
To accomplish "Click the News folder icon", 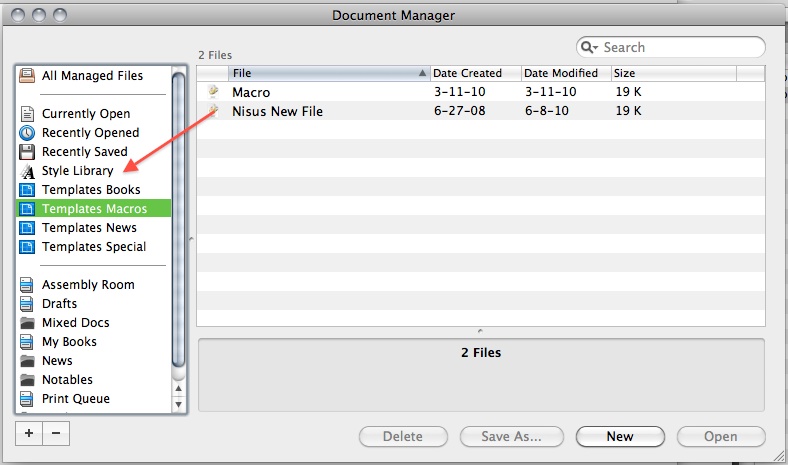I will pyautogui.click(x=27, y=361).
